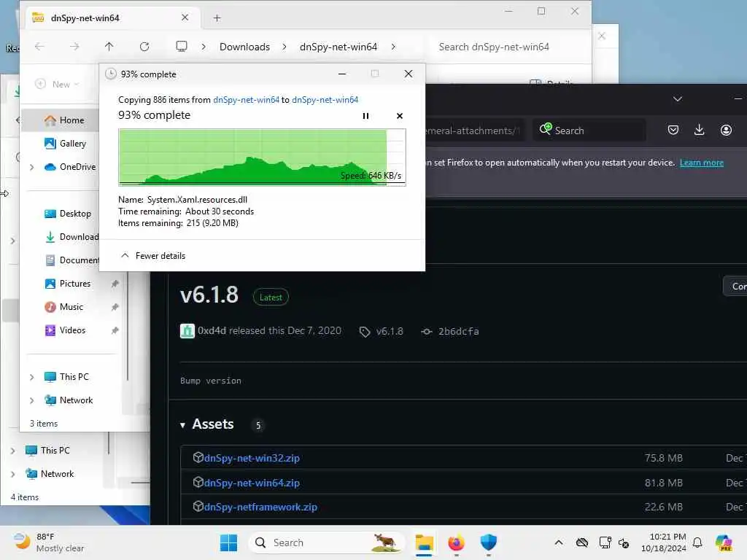Expand Network in the back Explorer window
Screen dimensions: 747x560
click(x=13, y=474)
